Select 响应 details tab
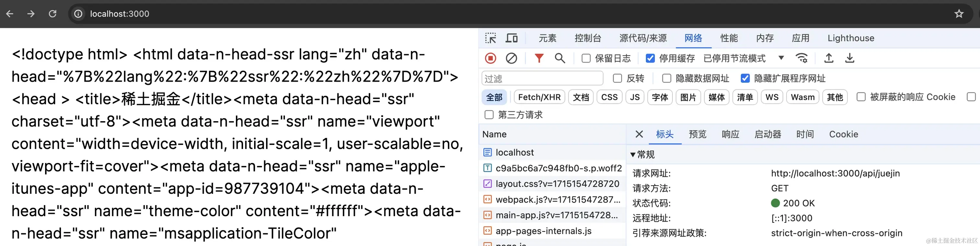980x246 pixels. (730, 134)
